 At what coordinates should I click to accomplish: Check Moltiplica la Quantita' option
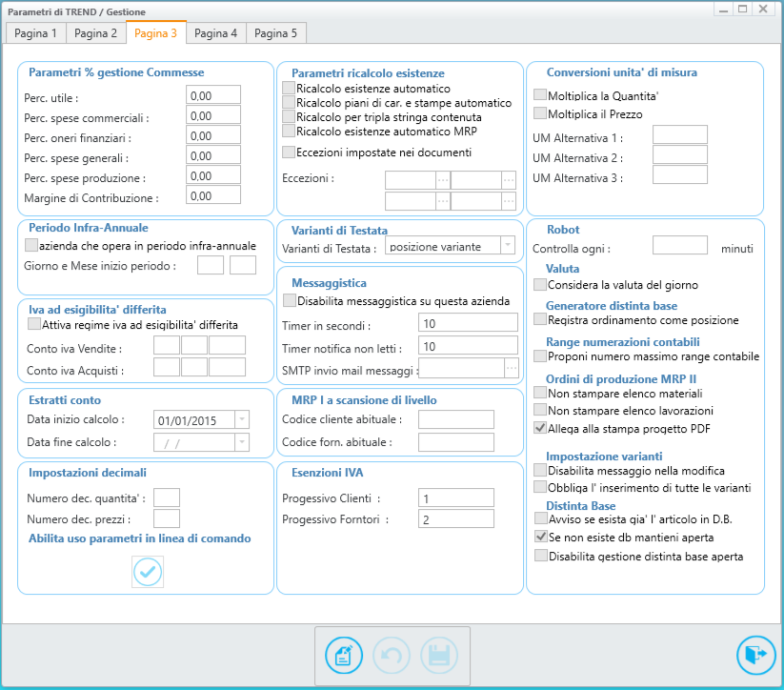click(540, 95)
